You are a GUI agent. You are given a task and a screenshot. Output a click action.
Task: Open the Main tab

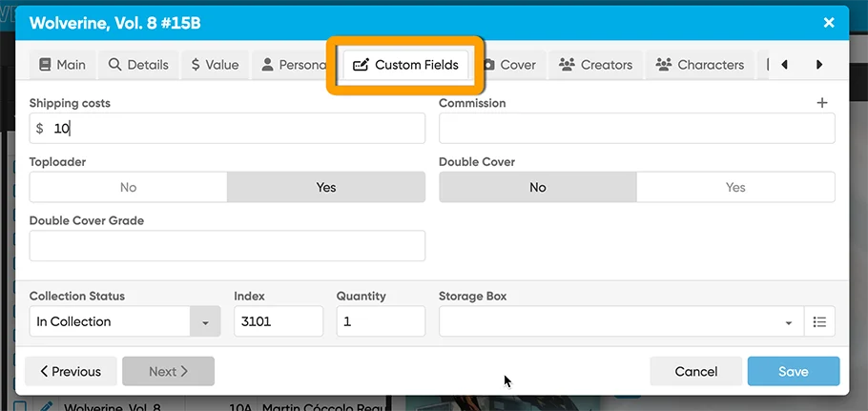(x=62, y=65)
